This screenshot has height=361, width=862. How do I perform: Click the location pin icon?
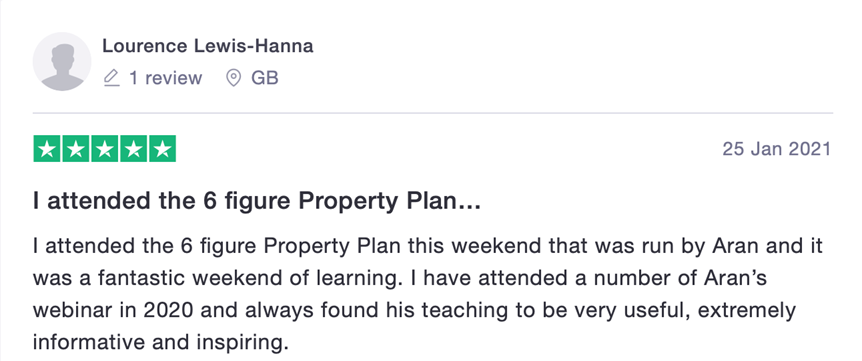(x=234, y=78)
